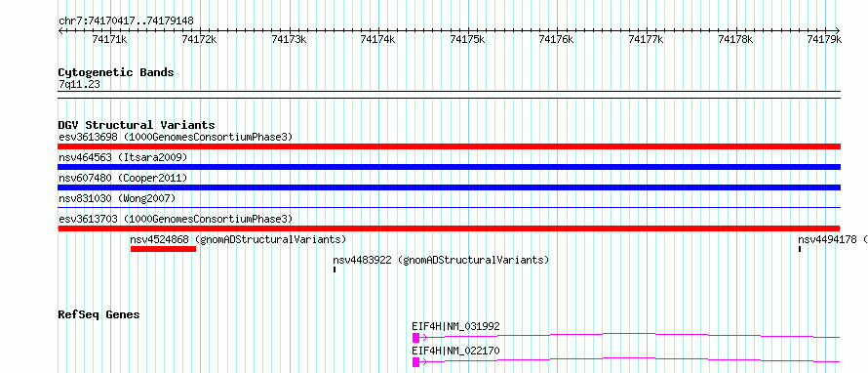The height and width of the screenshot is (373, 868).
Task: Open the nsv4483922 gnomAD variant label
Action: click(441, 260)
